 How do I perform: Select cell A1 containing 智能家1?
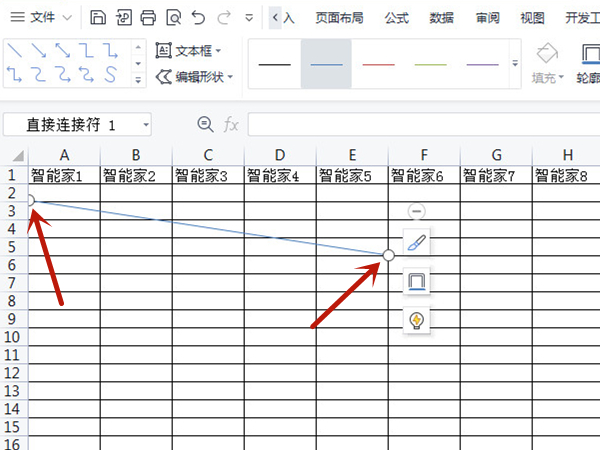click(64, 175)
